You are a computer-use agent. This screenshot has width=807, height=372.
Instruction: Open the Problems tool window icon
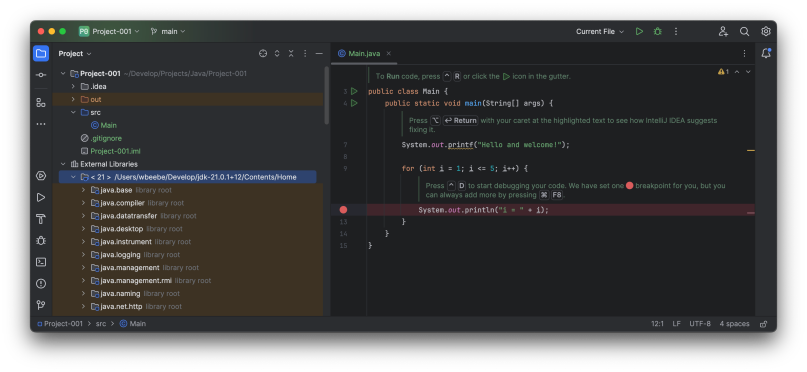[x=41, y=284]
